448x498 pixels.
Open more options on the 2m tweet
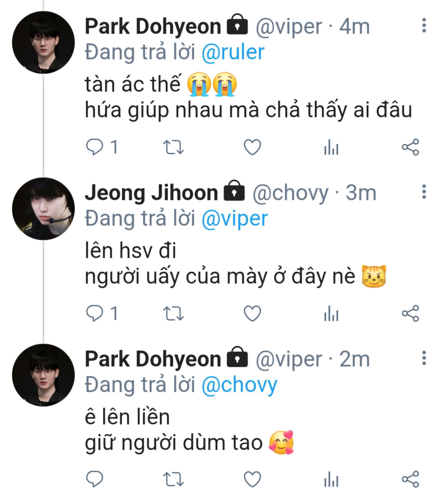tap(424, 358)
